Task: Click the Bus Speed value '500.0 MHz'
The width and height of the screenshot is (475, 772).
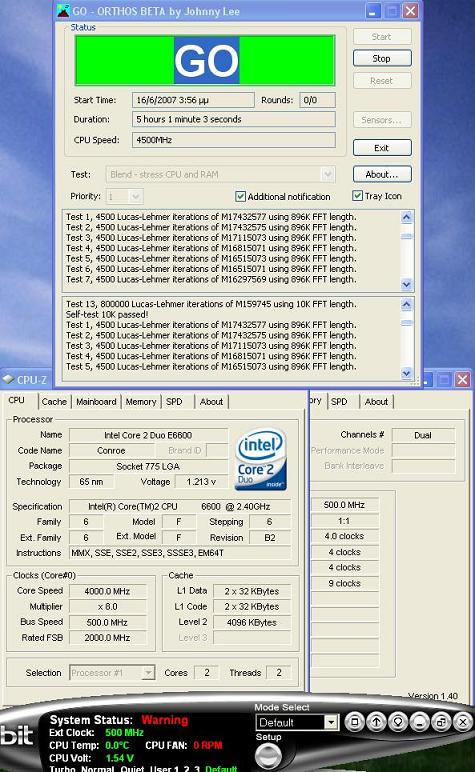Action: [x=107, y=622]
